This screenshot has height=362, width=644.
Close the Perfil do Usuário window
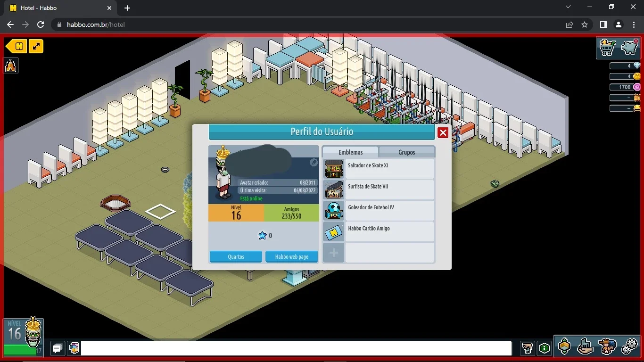coord(443,133)
